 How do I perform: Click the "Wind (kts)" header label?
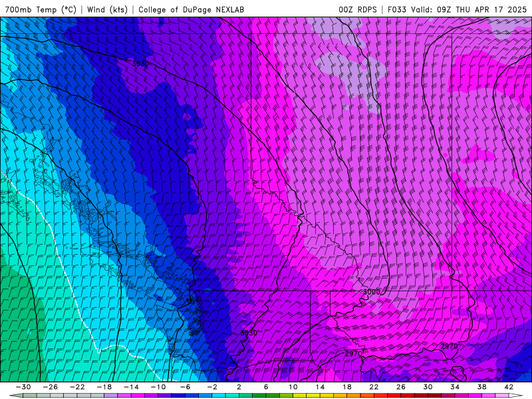click(x=107, y=9)
